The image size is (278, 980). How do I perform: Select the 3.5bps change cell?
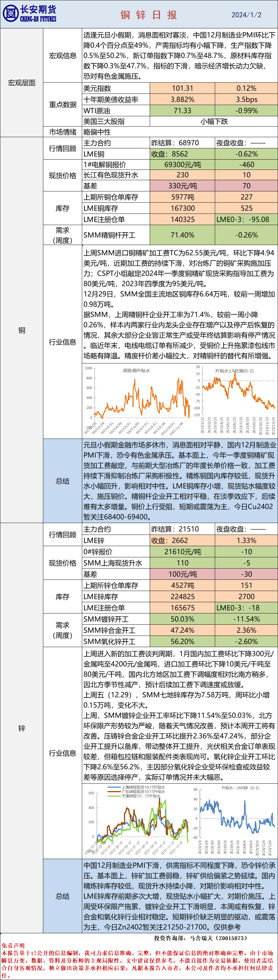point(246,99)
